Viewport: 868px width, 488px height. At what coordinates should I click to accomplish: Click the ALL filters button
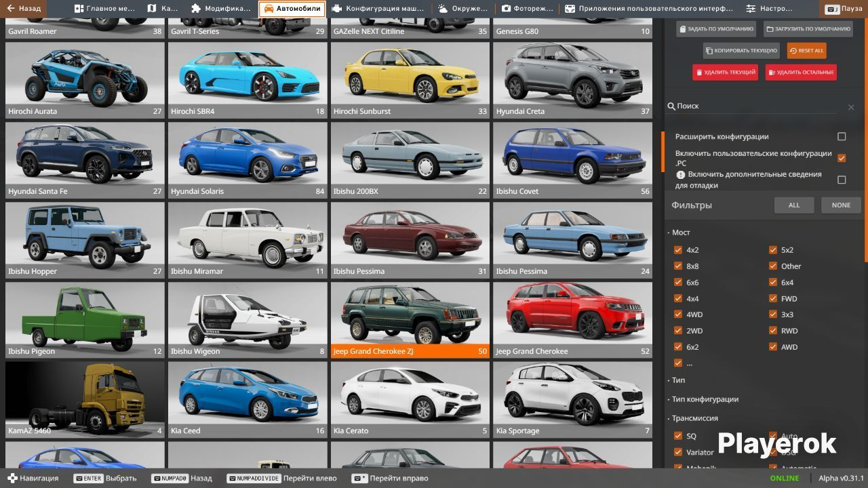(794, 205)
